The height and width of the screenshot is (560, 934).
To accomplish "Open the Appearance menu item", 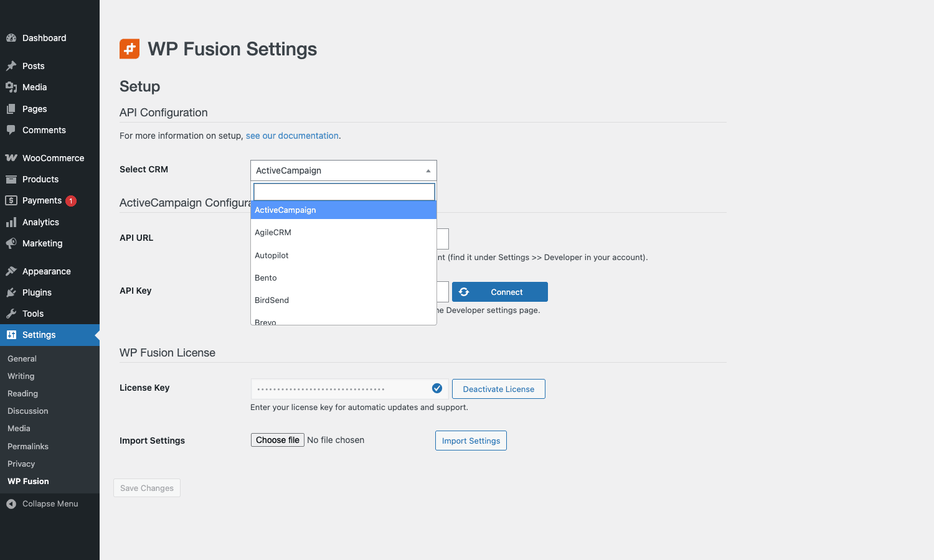I will tap(50, 271).
